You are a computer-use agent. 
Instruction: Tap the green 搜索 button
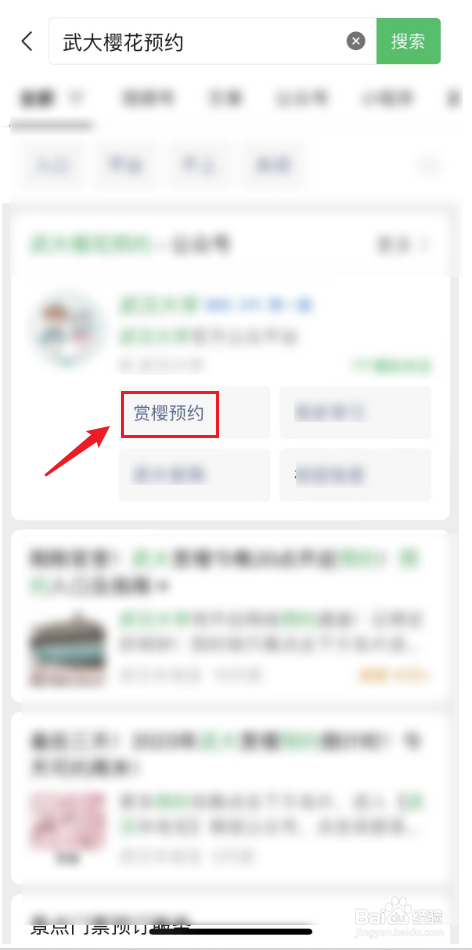coord(408,41)
